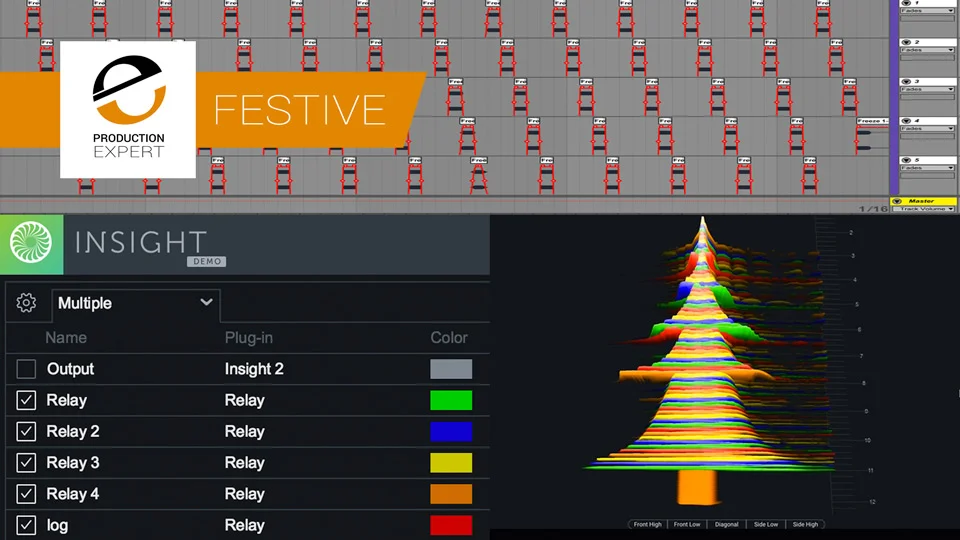Collapse track 1 with its unfold arrow
This screenshot has height=540, width=960.
point(906,3)
